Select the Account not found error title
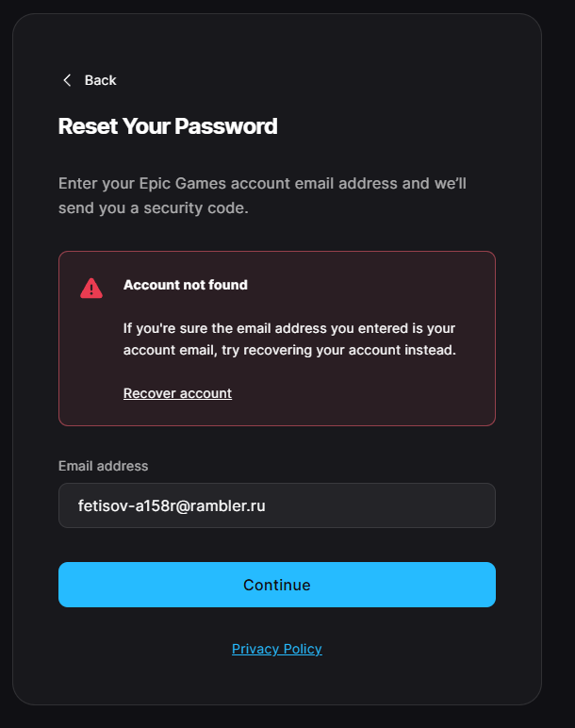The height and width of the screenshot is (728, 575). (186, 285)
